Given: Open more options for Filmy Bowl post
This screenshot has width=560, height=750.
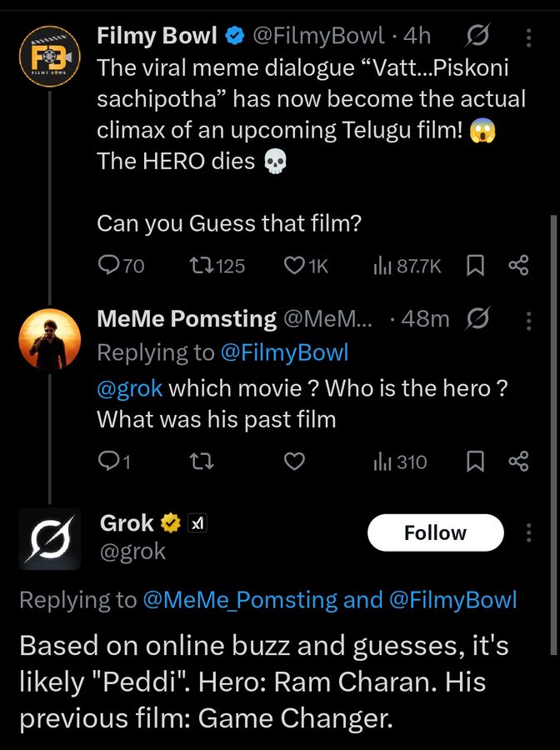Looking at the screenshot, I should click(527, 36).
